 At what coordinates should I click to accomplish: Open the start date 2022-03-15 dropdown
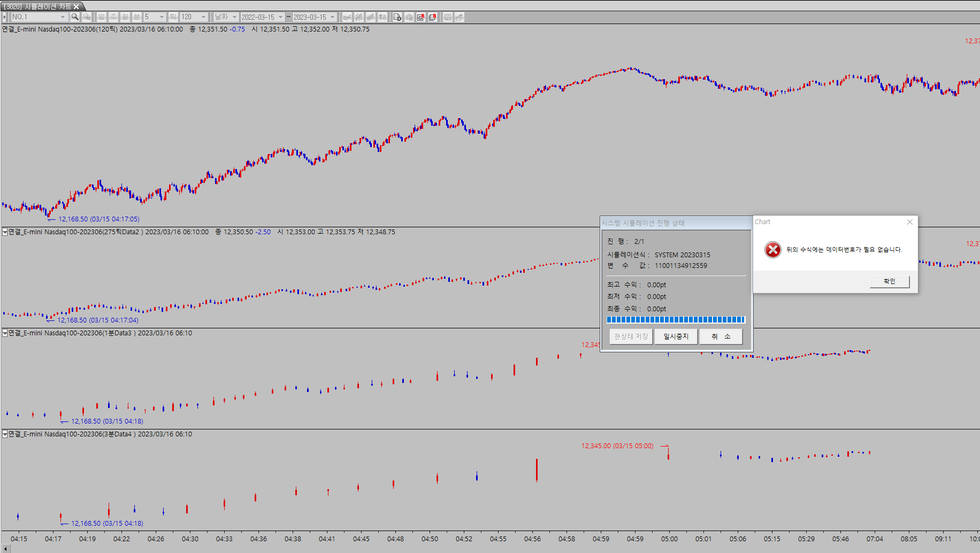point(280,17)
